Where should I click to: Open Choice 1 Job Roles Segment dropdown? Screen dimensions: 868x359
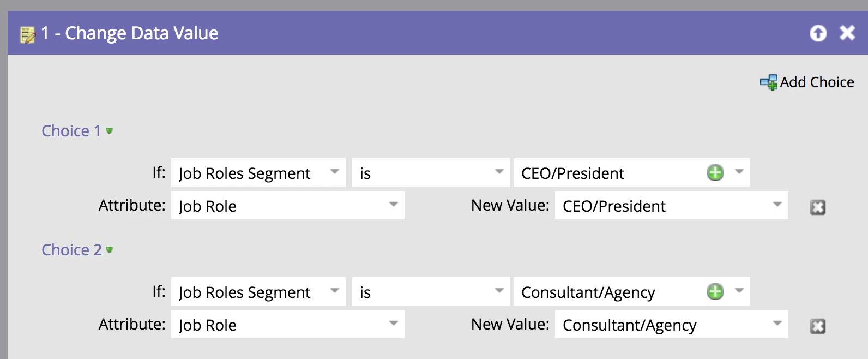335,172
